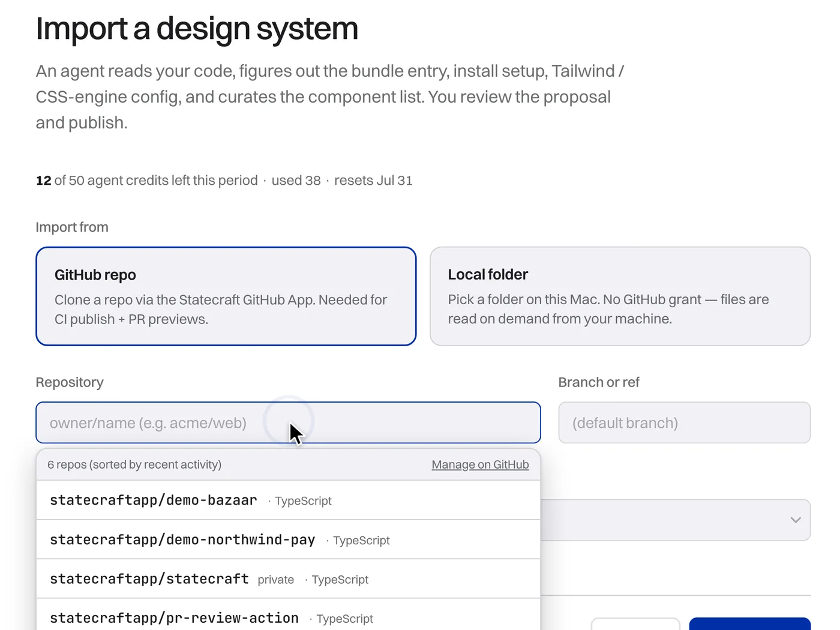Pick statecraftapp/demo-northwind-pay repository
This screenshot has width=840, height=630.
tap(288, 539)
